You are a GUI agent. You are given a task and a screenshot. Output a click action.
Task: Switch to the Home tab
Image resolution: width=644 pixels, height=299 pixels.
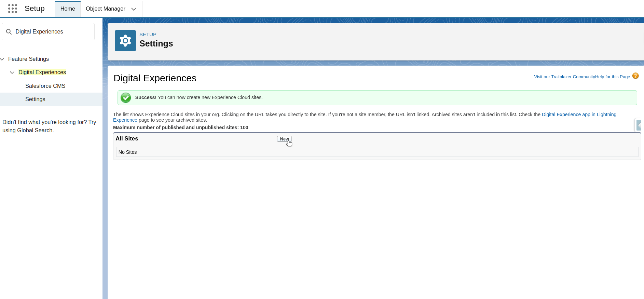(68, 9)
